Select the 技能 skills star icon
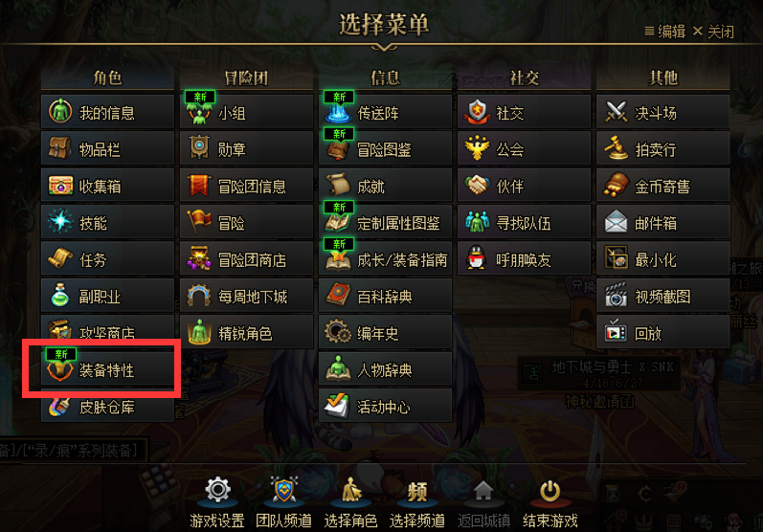This screenshot has width=763, height=532. coord(60,221)
